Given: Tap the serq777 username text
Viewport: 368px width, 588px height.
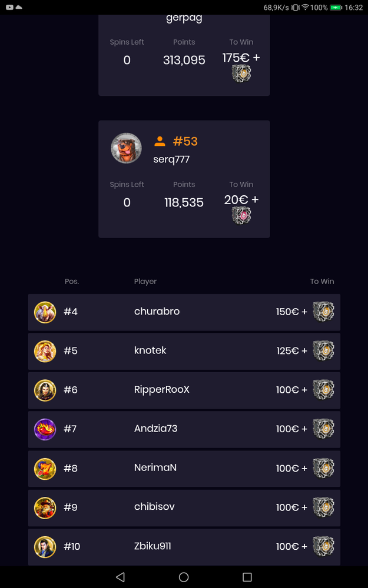Looking at the screenshot, I should click(171, 159).
